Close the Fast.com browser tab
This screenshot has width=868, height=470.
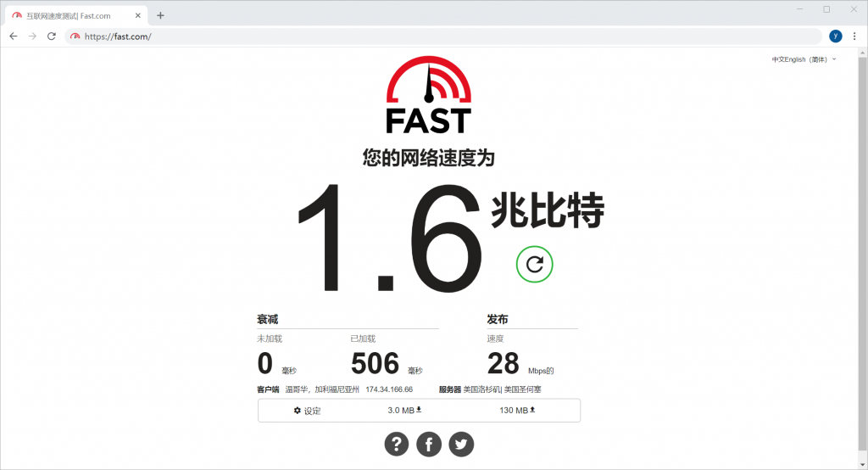(x=138, y=15)
